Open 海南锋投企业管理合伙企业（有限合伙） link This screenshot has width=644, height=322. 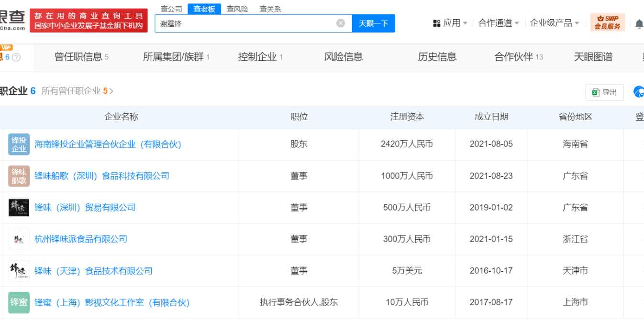tap(108, 144)
